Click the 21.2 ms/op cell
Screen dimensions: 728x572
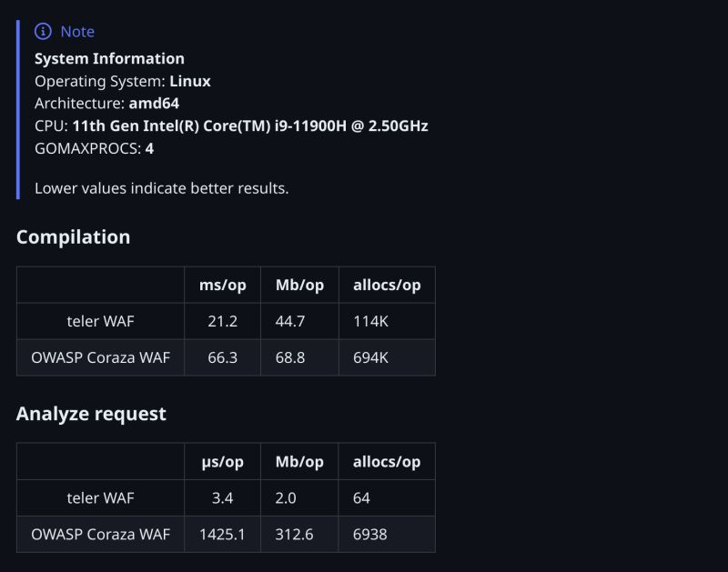point(222,321)
